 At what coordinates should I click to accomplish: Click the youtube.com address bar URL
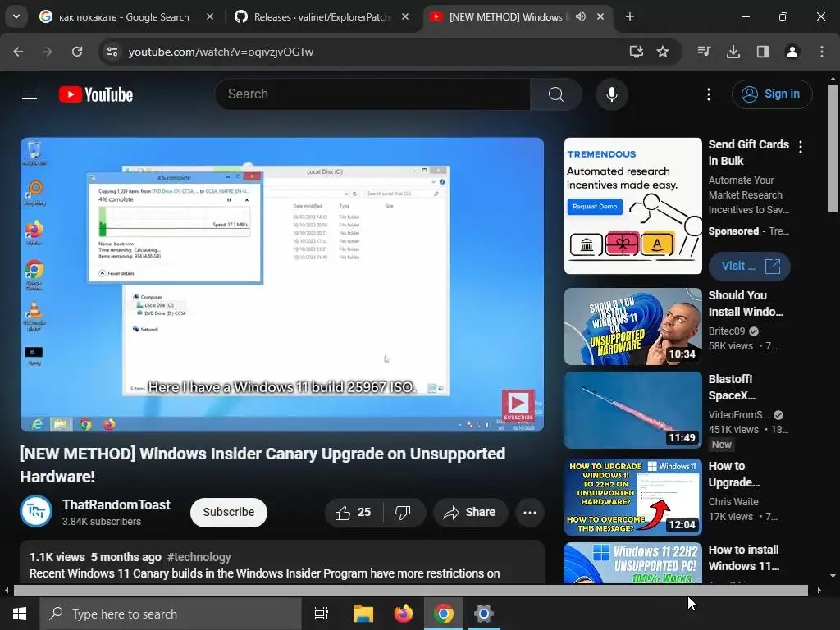pos(221,52)
